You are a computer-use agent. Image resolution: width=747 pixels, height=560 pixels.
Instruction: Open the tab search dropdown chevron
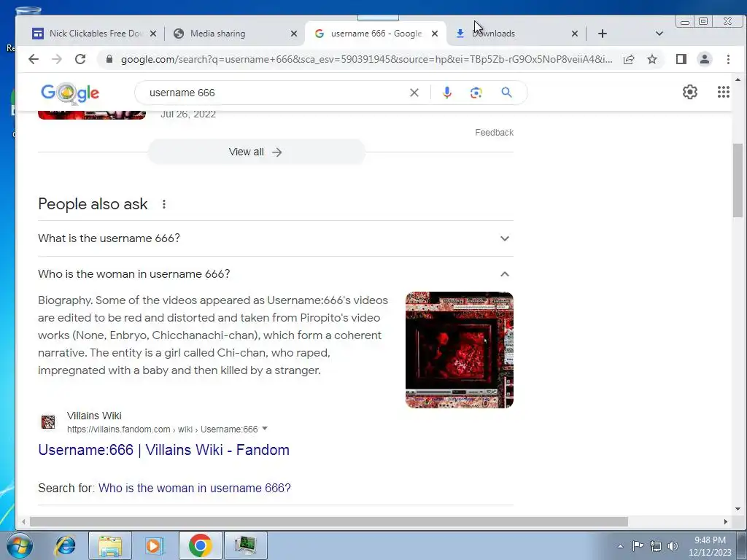[x=659, y=34]
